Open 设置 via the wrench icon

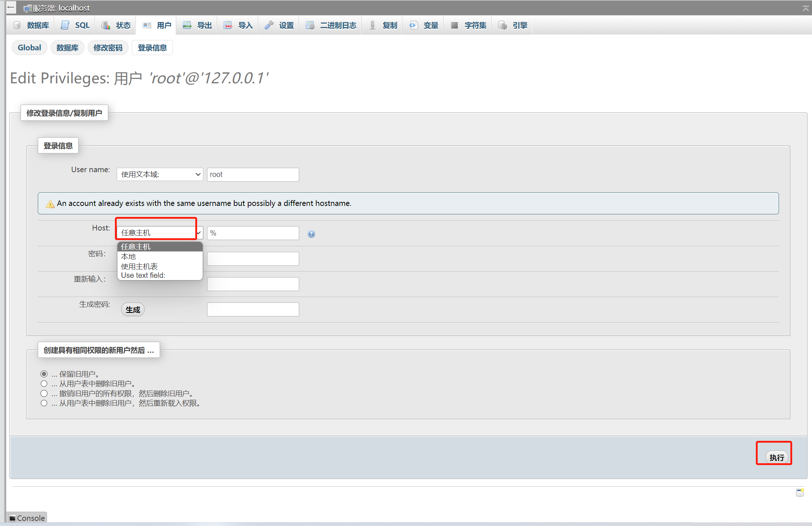[x=269, y=25]
